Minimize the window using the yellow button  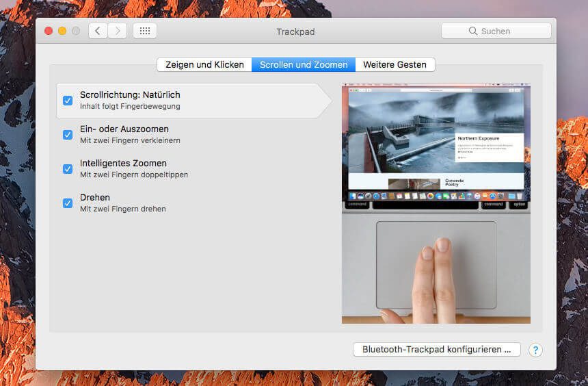point(62,31)
